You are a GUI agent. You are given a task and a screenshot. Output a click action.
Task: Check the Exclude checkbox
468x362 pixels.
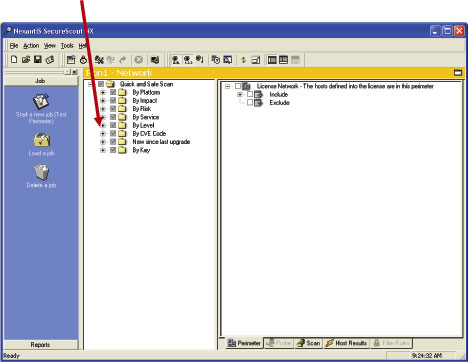(250, 103)
